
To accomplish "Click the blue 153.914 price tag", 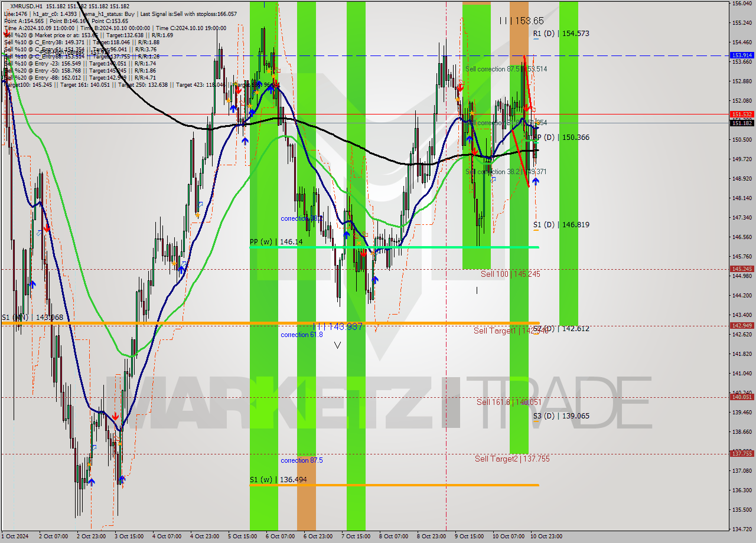I will (742, 55).
